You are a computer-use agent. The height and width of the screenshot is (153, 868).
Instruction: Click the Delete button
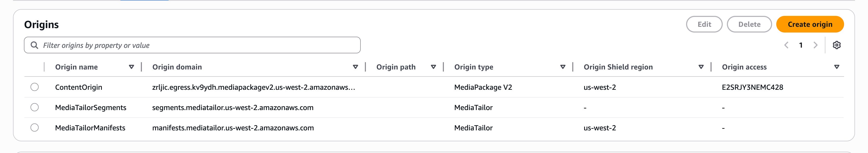[x=749, y=24]
